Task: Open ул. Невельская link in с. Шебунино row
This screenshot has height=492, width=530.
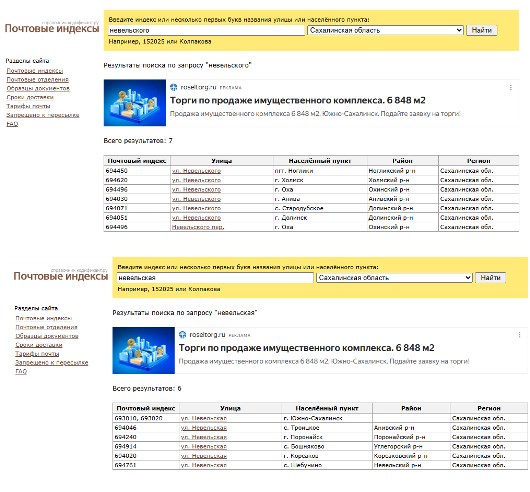Action: pos(204,465)
